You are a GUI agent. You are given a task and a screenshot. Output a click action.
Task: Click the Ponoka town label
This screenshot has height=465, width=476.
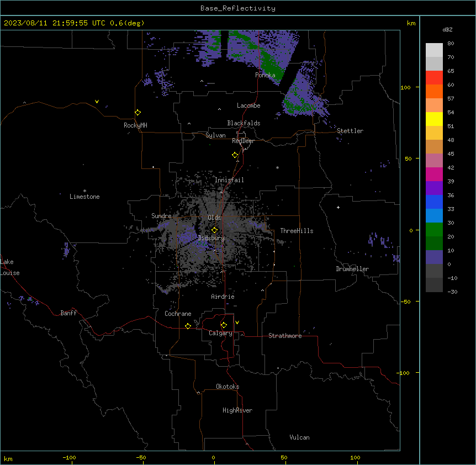pyautogui.click(x=265, y=75)
